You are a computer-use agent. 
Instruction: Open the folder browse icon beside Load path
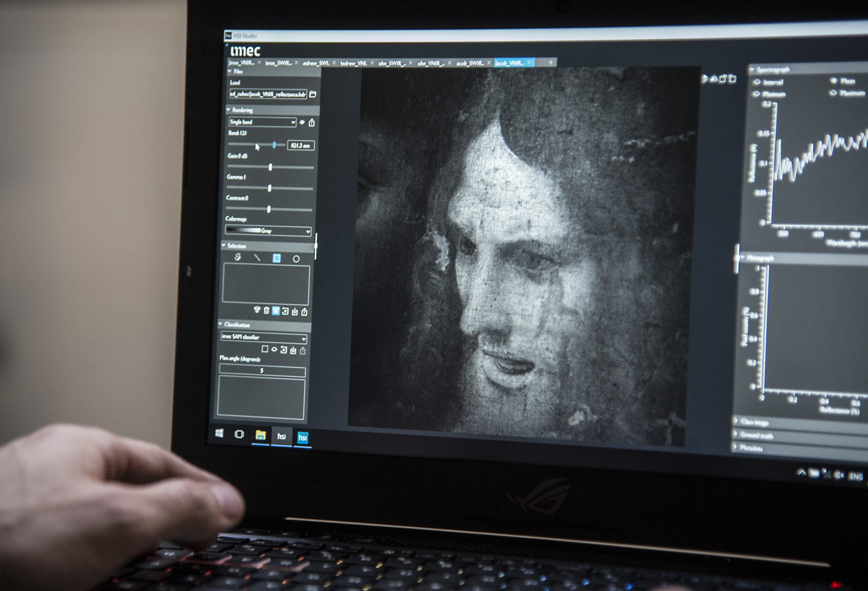click(x=313, y=94)
